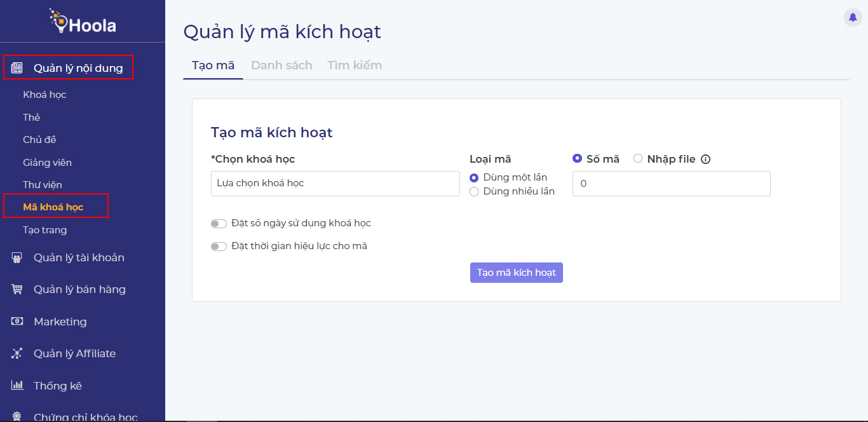868x422 pixels.
Task: Go to Giảng viên in sidebar
Action: click(48, 163)
